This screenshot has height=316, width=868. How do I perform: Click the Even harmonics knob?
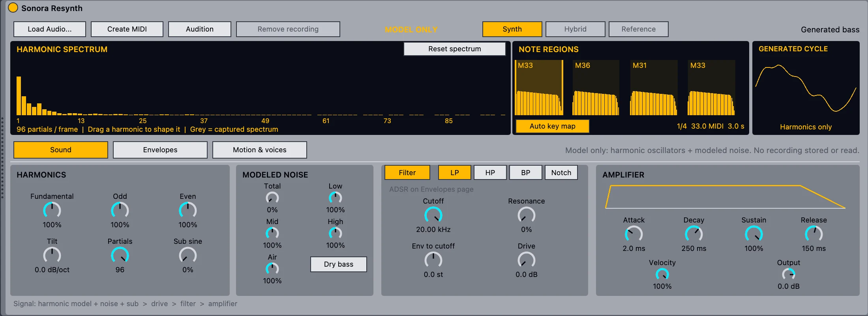coord(188,210)
